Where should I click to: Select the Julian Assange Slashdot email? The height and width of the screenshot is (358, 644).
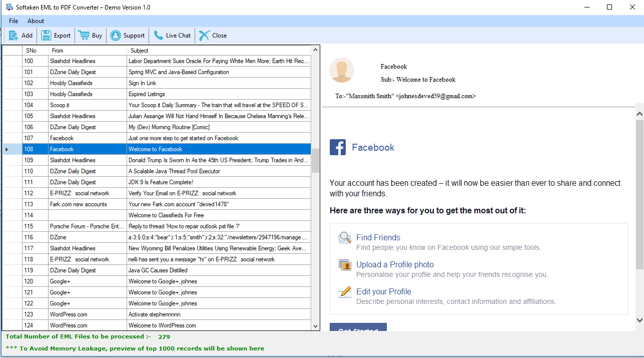(157, 116)
